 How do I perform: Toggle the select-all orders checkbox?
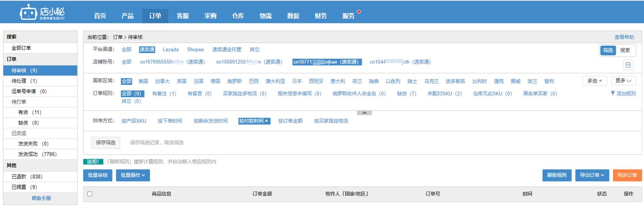(90, 194)
